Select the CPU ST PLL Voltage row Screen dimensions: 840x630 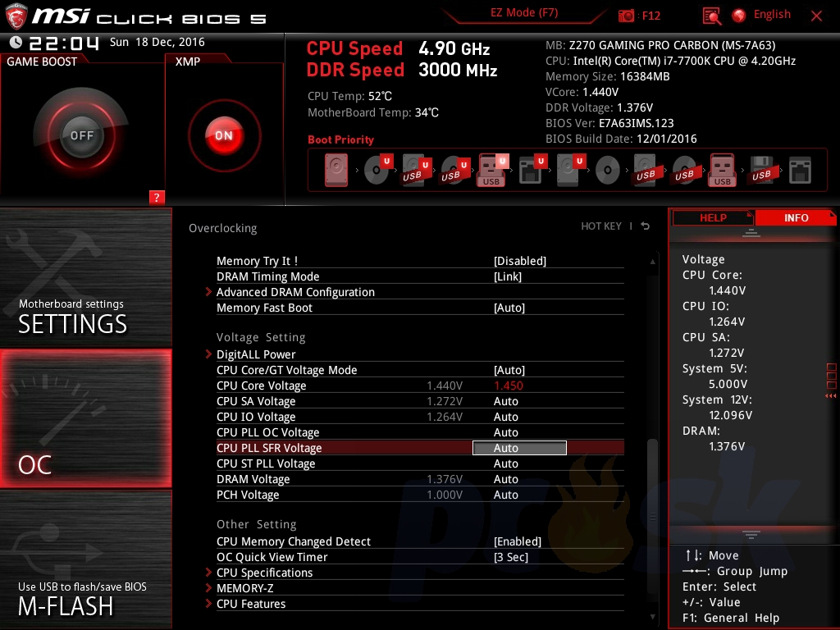(x=420, y=463)
